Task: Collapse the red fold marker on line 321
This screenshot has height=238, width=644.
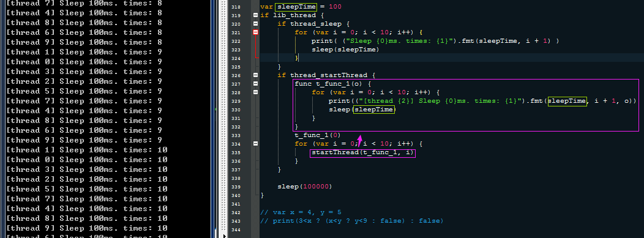Action: [x=255, y=32]
